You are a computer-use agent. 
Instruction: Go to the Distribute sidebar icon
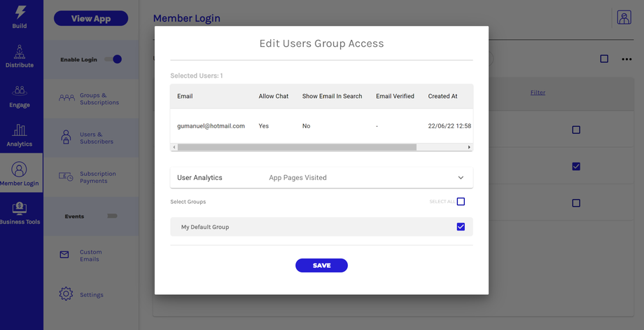click(x=20, y=53)
